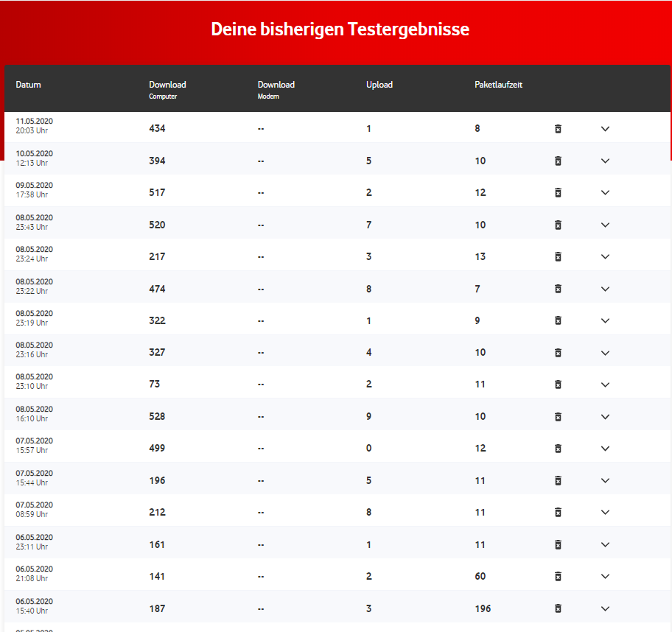The image size is (672, 632).
Task: Expand details for 08.05.2020 23:16 result
Action: 605,353
